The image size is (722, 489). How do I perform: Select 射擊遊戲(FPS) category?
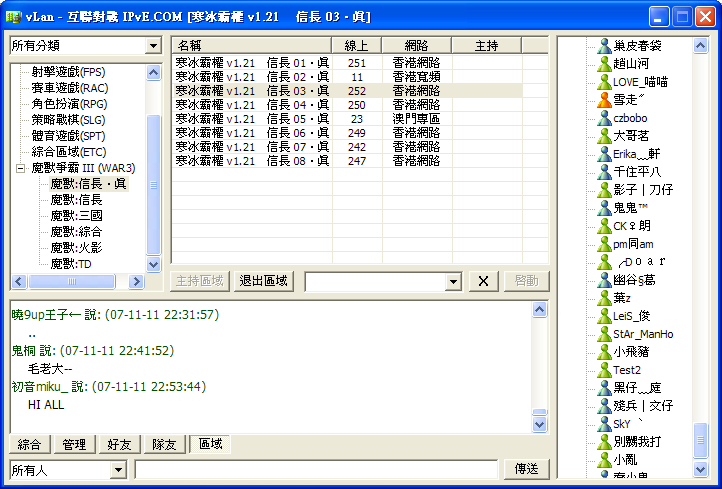coord(68,72)
